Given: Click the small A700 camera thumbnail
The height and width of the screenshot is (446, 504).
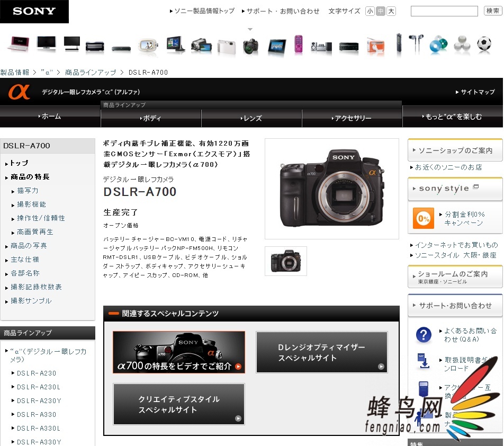Looking at the screenshot, I should [286, 261].
